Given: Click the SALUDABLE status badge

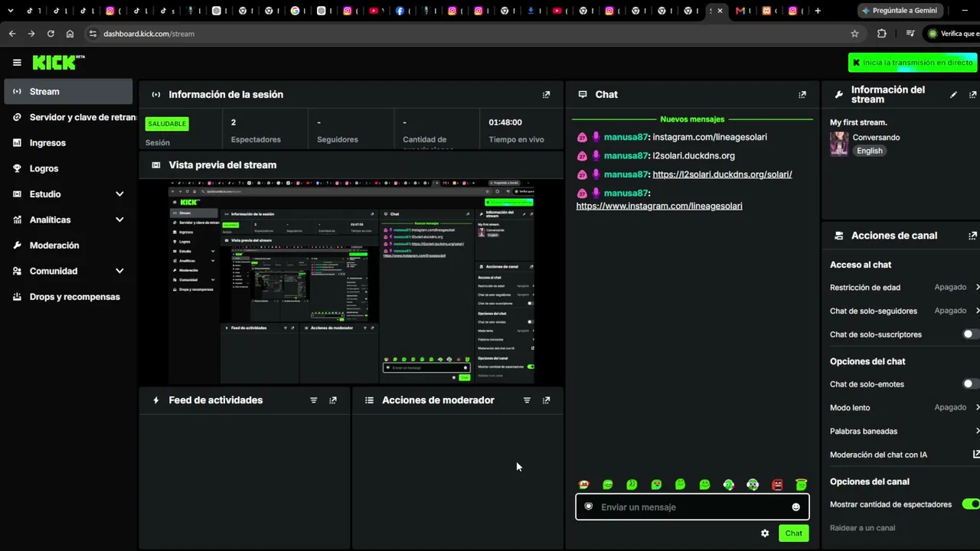Looking at the screenshot, I should pyautogui.click(x=167, y=123).
